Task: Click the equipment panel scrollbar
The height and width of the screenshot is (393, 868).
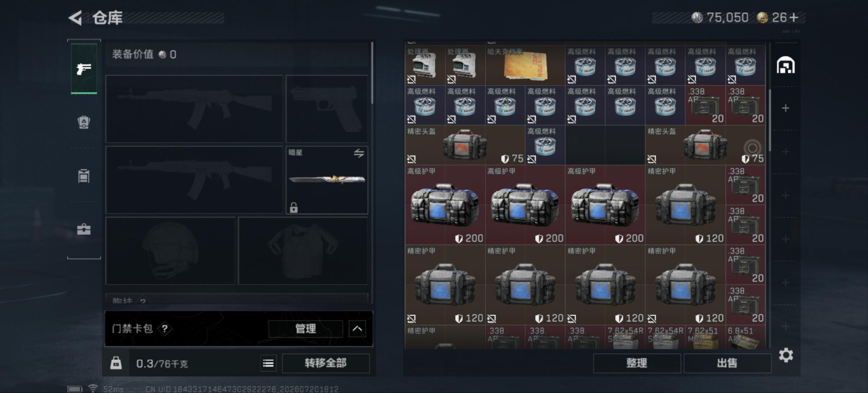Action: pyautogui.click(x=372, y=73)
